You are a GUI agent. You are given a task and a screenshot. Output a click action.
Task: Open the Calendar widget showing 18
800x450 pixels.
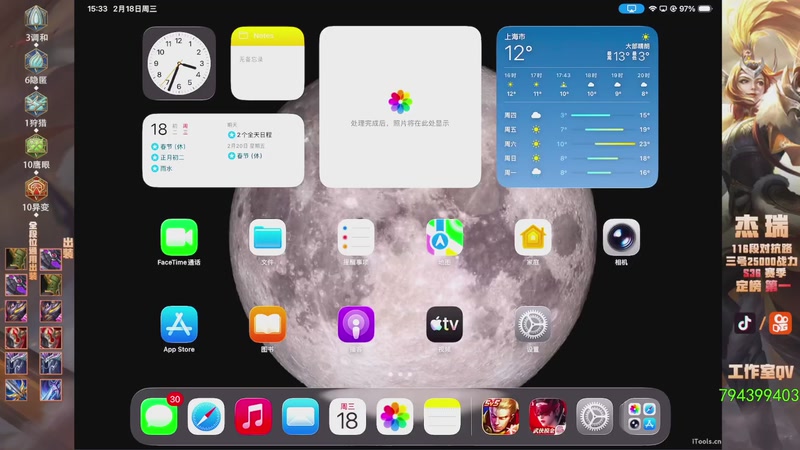pos(223,151)
